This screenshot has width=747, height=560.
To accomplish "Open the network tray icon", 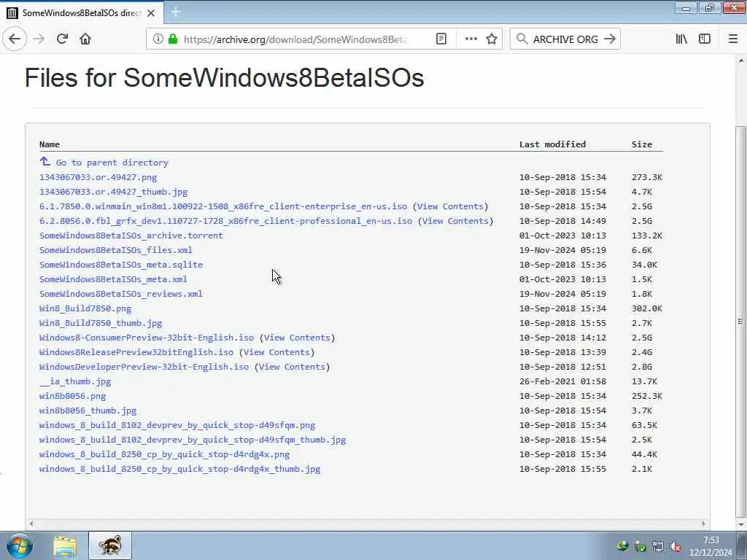I will pos(658,547).
